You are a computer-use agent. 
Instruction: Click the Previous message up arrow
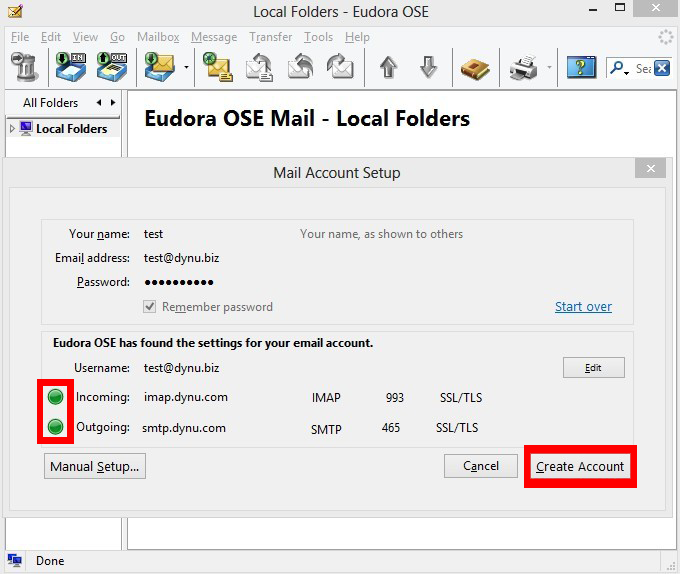(x=388, y=67)
